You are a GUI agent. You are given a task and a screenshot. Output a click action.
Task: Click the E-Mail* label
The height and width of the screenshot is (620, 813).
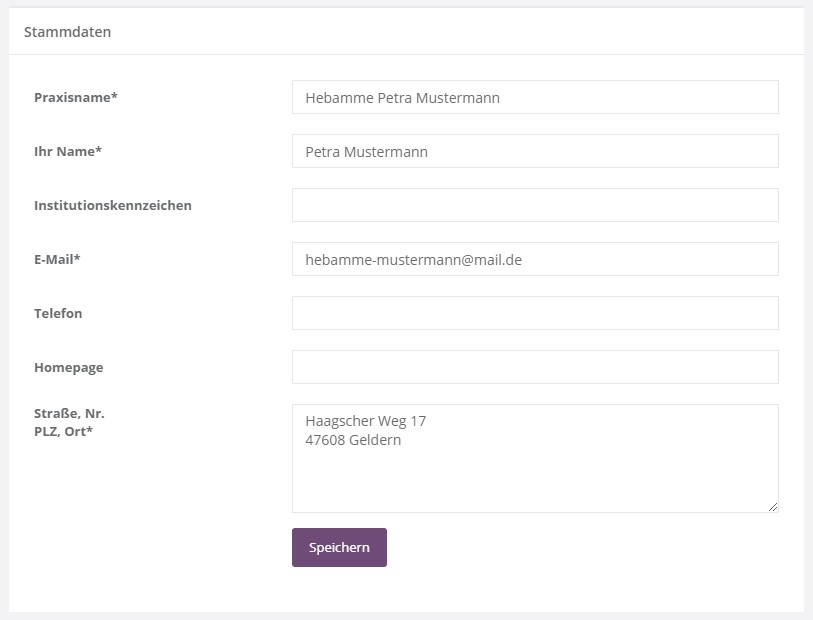coord(57,259)
